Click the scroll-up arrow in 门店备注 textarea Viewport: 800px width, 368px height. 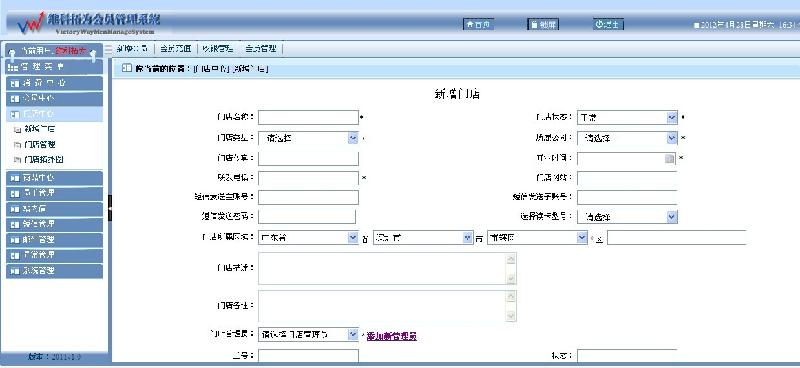click(x=511, y=297)
